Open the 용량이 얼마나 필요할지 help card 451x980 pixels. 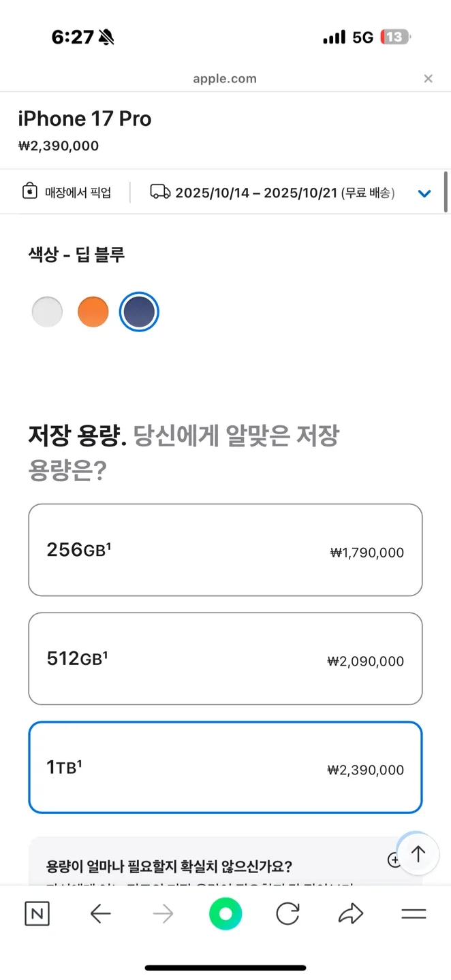pos(226,861)
